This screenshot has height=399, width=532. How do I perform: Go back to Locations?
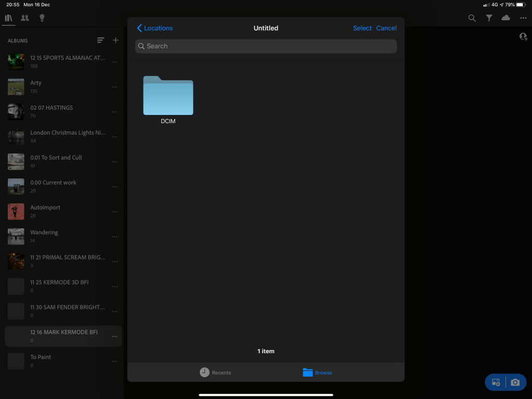pyautogui.click(x=154, y=28)
